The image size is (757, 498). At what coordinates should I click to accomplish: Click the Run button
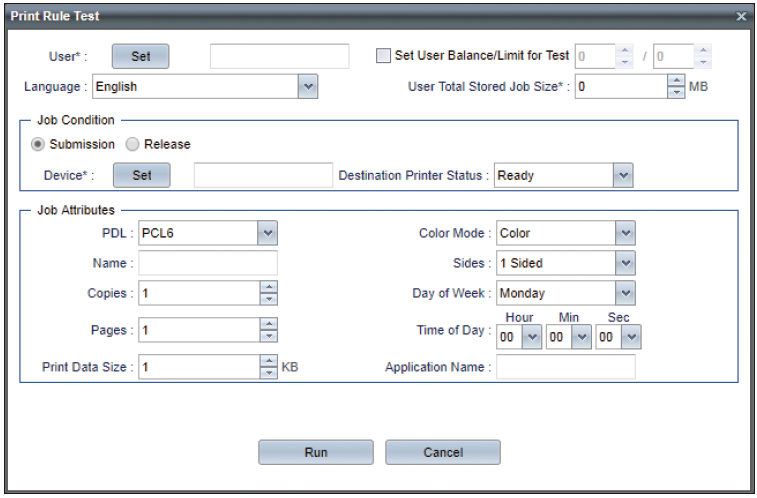316,452
